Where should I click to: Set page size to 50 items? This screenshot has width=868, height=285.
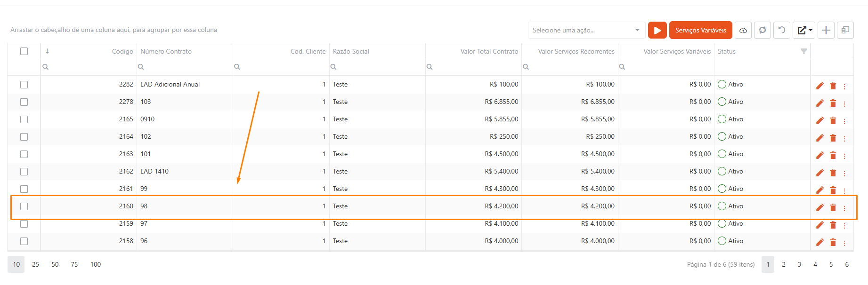[55, 264]
